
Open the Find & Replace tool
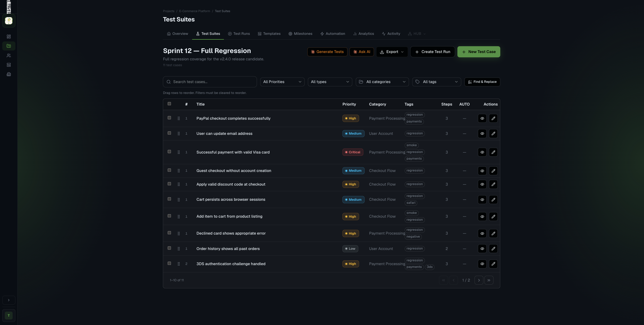pyautogui.click(x=482, y=82)
